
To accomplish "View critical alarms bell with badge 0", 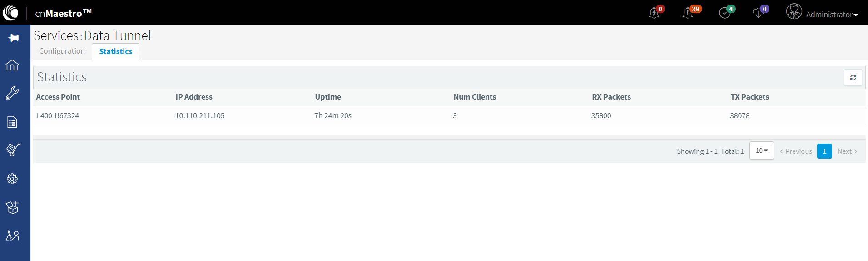I will coord(655,12).
